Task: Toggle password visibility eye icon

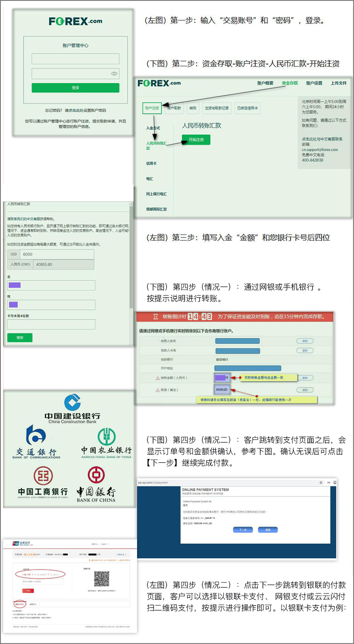Action: coord(114,74)
